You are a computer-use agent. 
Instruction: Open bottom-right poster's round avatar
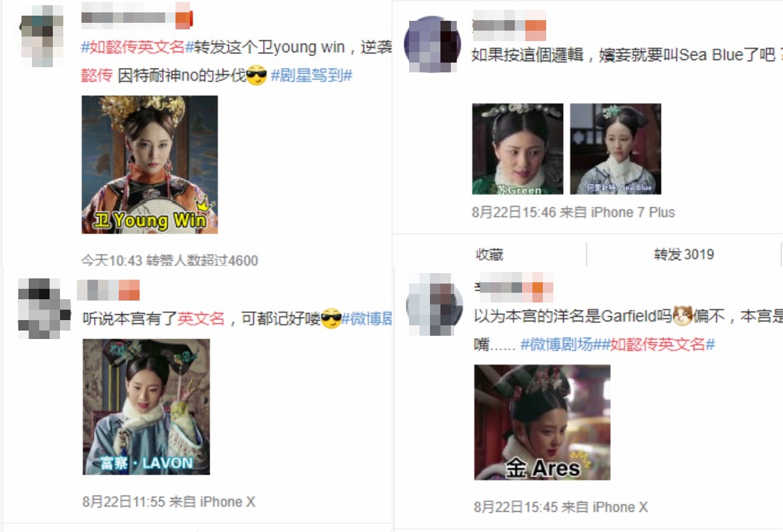[x=435, y=305]
